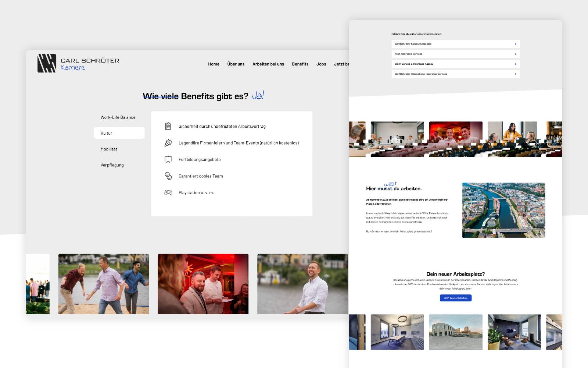Viewport: 588px width, 368px height.
Task: Go to Arbeiten bei uns page
Action: pos(268,64)
